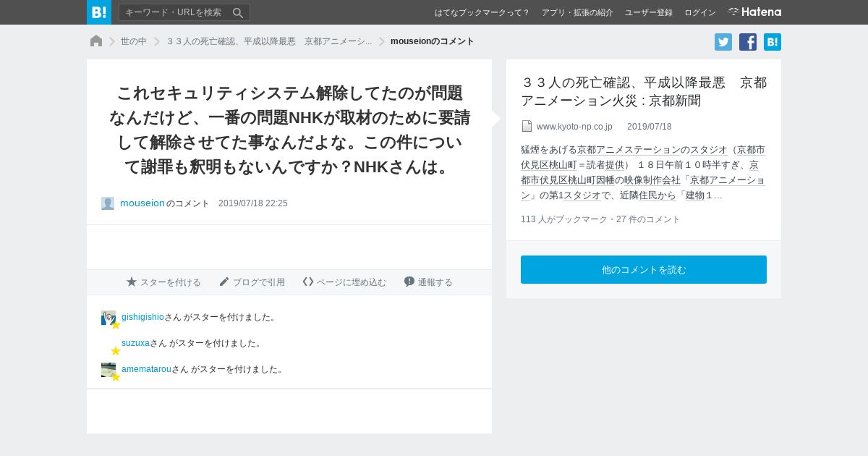This screenshot has width=868, height=456.
Task: Share comment on Twitter
Action: [723, 42]
